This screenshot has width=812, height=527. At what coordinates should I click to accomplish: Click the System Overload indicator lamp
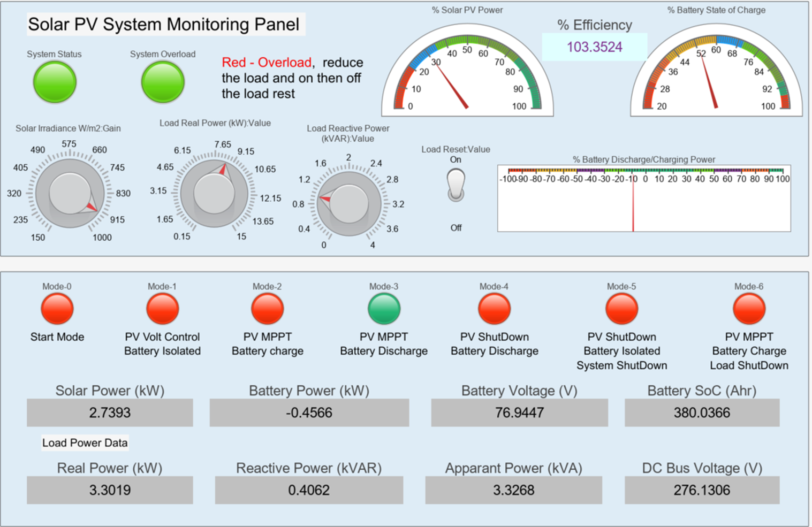163,82
